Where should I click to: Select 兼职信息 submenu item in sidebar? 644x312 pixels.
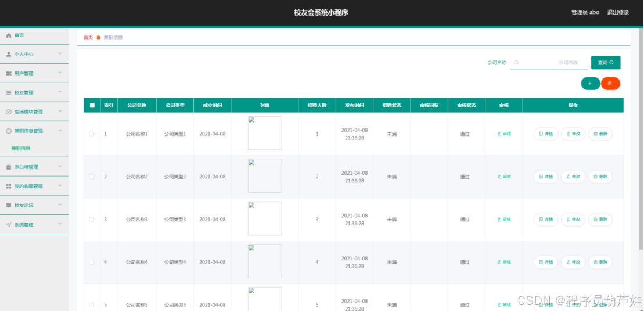click(21, 148)
